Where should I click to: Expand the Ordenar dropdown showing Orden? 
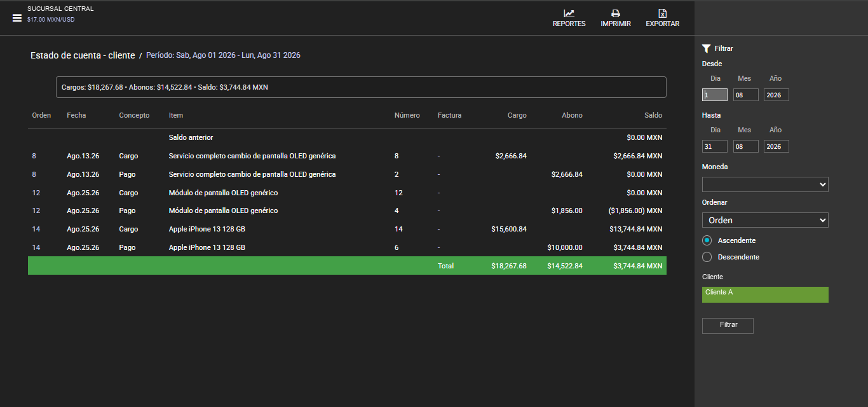[x=765, y=220]
